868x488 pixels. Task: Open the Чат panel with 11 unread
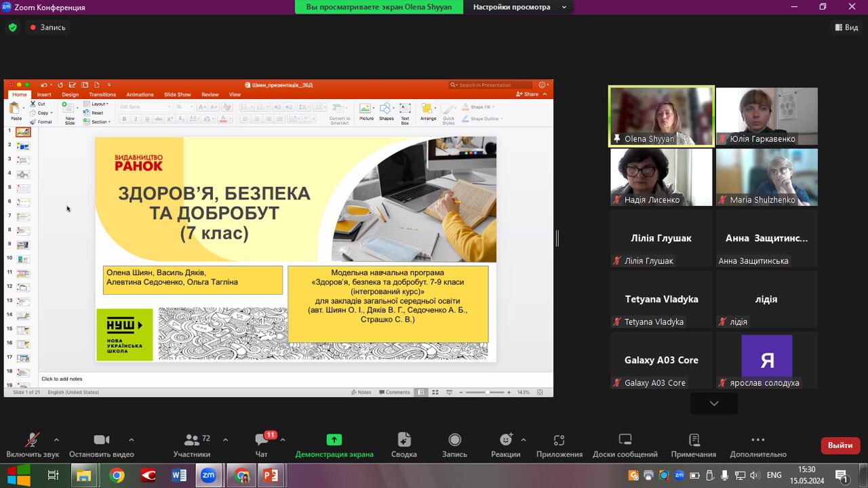262,445
